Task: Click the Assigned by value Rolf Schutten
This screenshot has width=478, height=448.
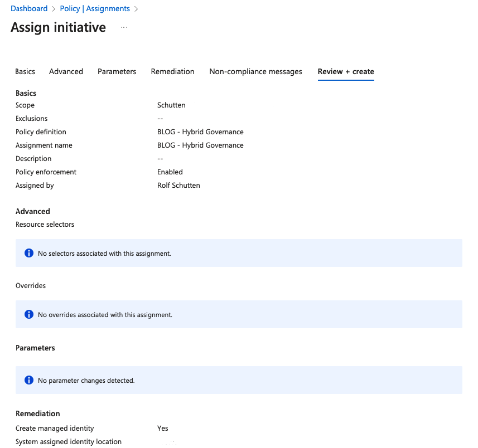Action: [178, 186]
